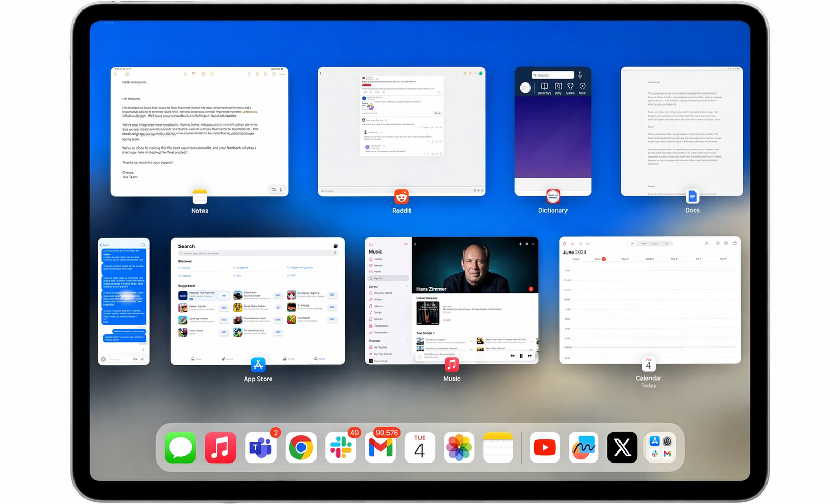The height and width of the screenshot is (504, 840).
Task: Tap the "June 2024" heading in Calendar
Action: (x=574, y=253)
